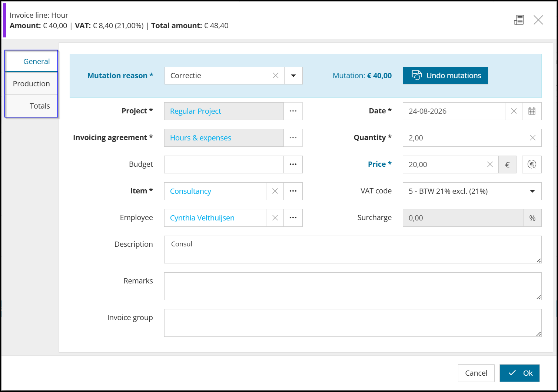Click the Surcharge field showing 0,00
Image resolution: width=558 pixels, height=392 pixels.
(x=463, y=218)
